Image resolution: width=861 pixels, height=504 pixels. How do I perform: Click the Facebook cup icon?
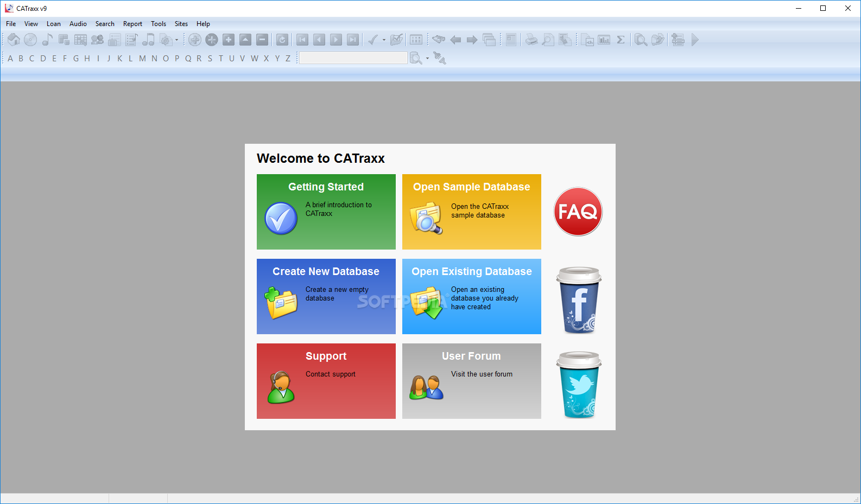coord(579,300)
